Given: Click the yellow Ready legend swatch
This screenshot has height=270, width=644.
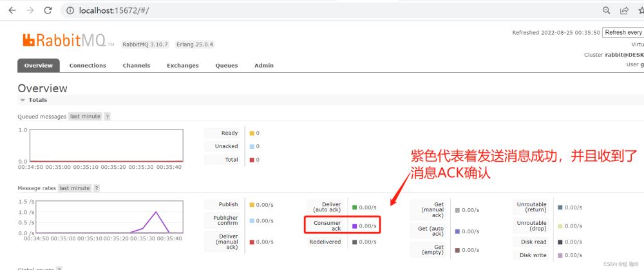Looking at the screenshot, I should point(252,133).
